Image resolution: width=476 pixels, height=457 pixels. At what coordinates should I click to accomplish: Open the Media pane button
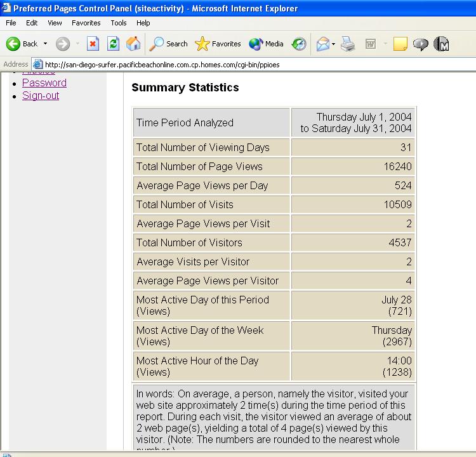pos(267,44)
